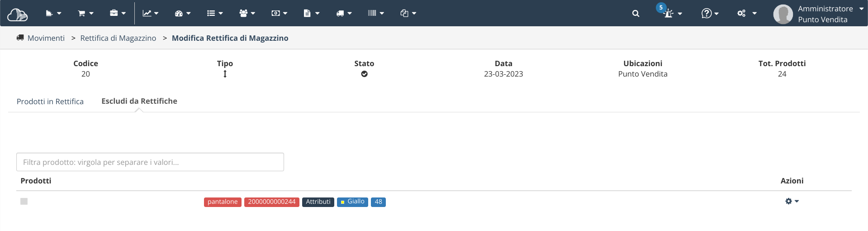Tick the pantalone row checkbox
Image resolution: width=868 pixels, height=231 pixels.
(24, 201)
